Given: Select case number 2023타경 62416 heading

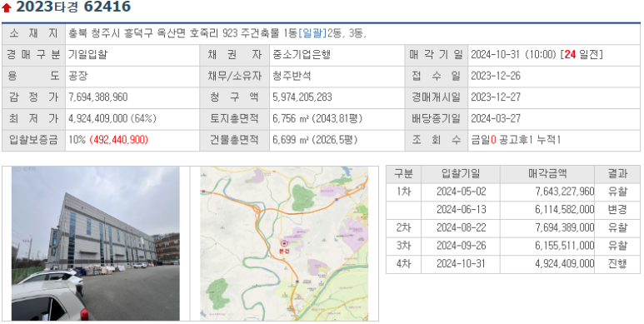Looking at the screenshot, I should [73, 7].
